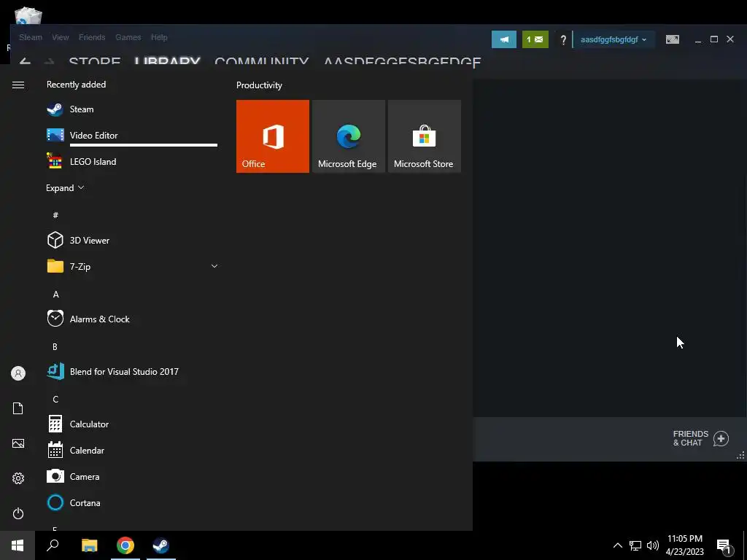Launch Video Editor from Start menu
747x560 pixels.
click(x=131, y=135)
